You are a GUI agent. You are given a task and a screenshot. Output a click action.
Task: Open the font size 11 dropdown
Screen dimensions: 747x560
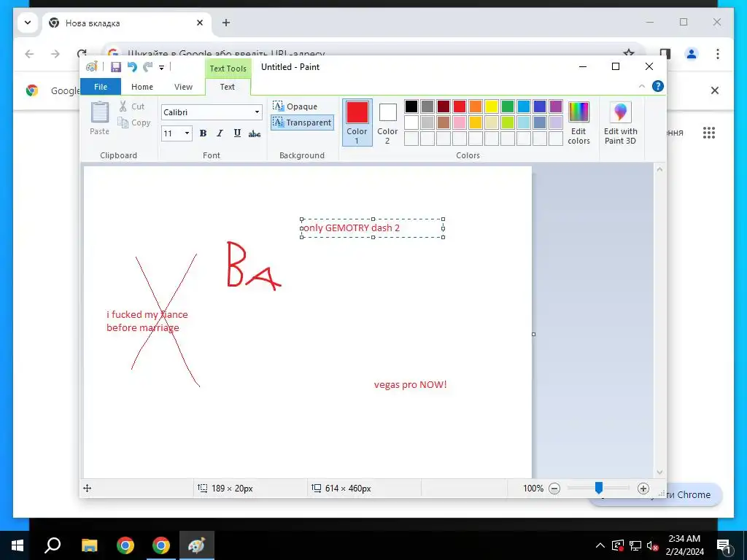point(187,133)
